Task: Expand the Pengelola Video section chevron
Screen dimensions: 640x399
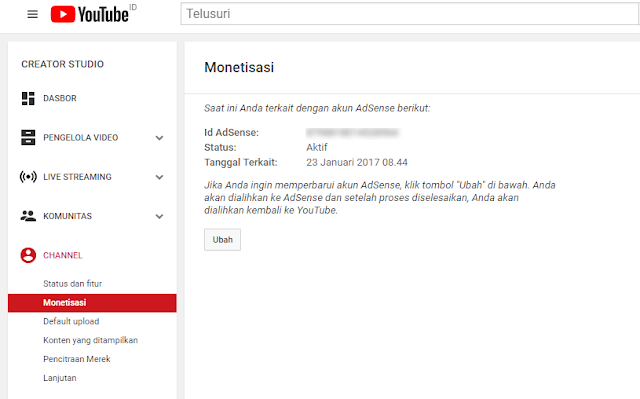Action: tap(160, 138)
